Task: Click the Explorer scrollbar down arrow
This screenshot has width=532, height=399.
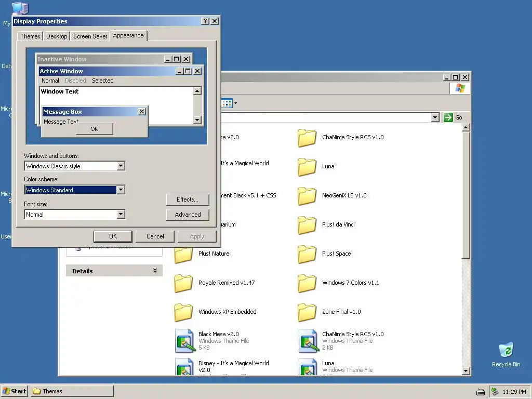Action: [466, 371]
